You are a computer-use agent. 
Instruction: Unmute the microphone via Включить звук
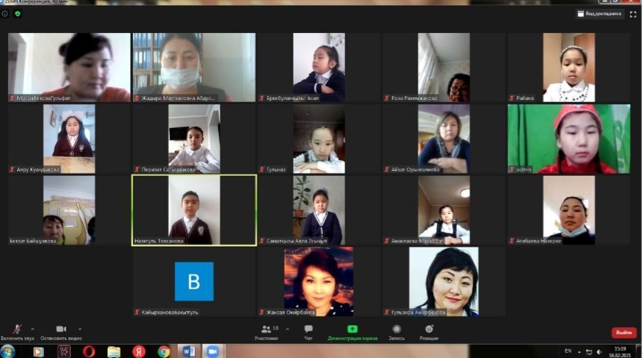(17, 332)
